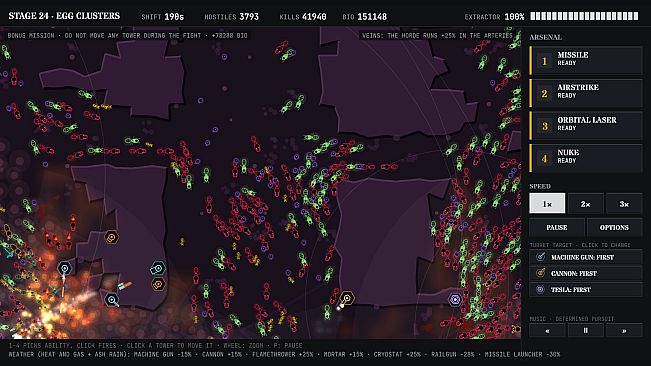The width and height of the screenshot is (651, 366).
Task: Select the Airstrike ability
Action: (586, 93)
